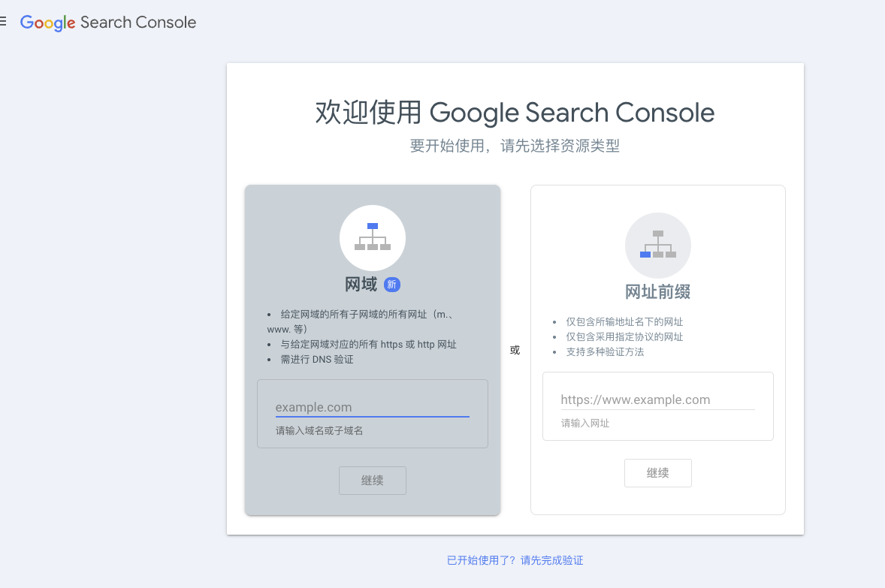Open the hamburger navigation menu
Image resolution: width=885 pixels, height=588 pixels.
3,22
